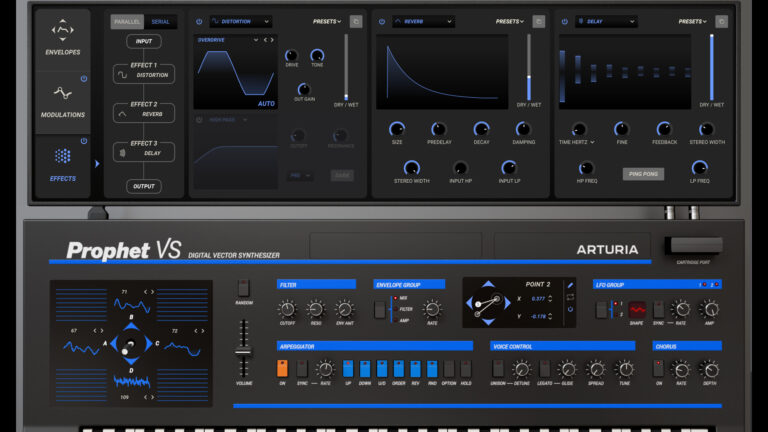768x432 pixels.
Task: Click loop icon in Point 2 panel
Action: 570,297
